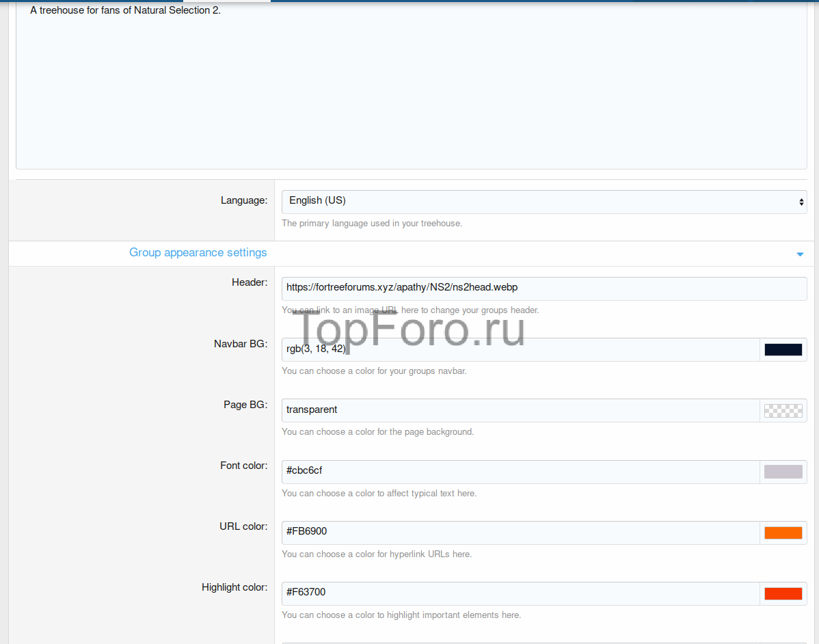Screen dimensions: 819x644
Task: Click the "Header:" field label
Action: tap(250, 283)
